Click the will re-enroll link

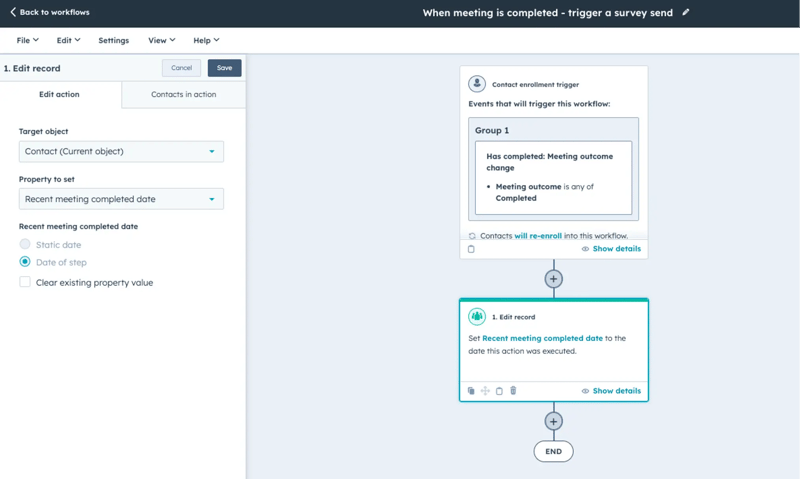pos(538,236)
